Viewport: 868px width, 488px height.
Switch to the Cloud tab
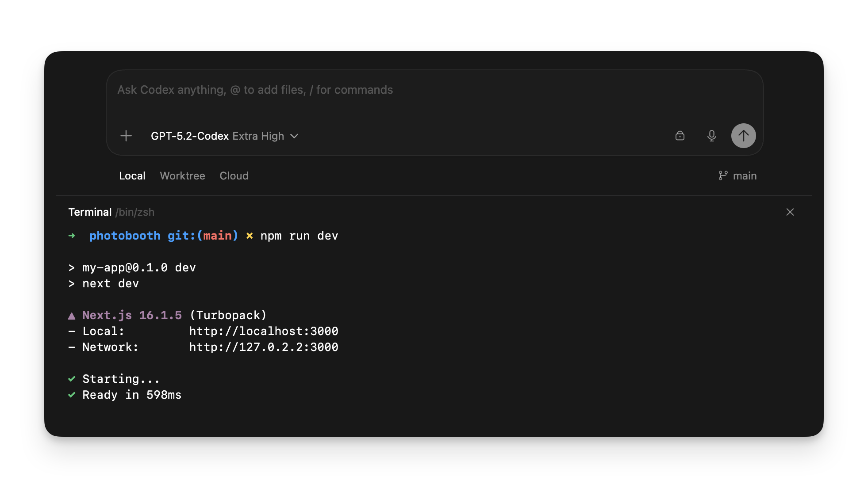(234, 175)
